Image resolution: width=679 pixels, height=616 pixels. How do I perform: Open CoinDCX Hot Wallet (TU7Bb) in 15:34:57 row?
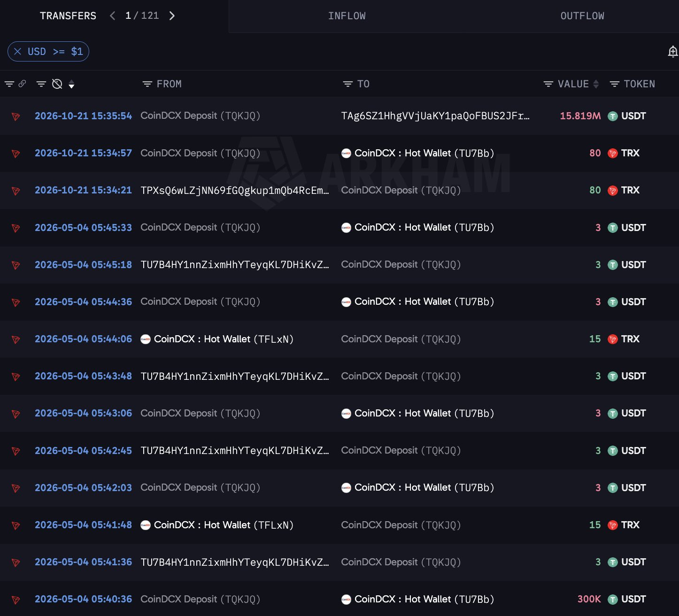click(x=417, y=153)
